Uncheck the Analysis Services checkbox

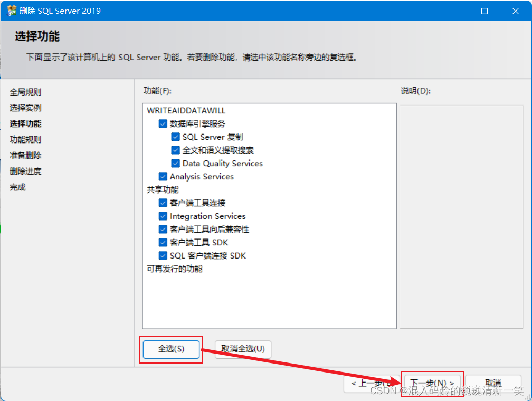tap(163, 177)
